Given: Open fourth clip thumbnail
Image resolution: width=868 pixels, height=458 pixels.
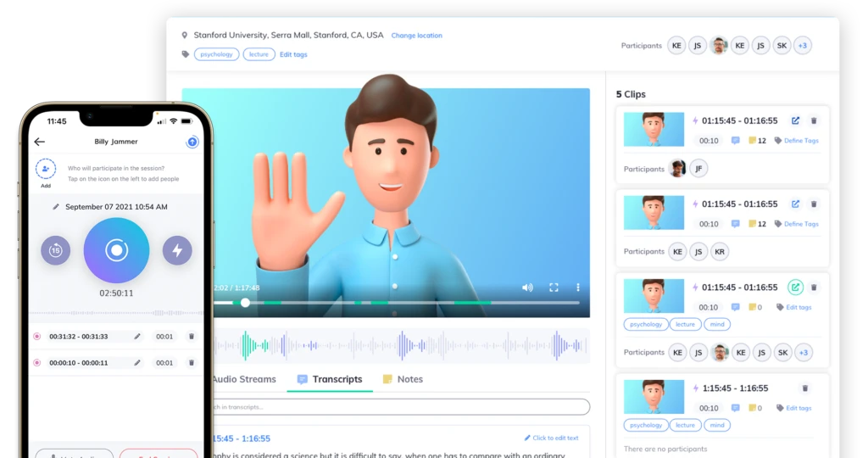Looking at the screenshot, I should click(x=654, y=397).
